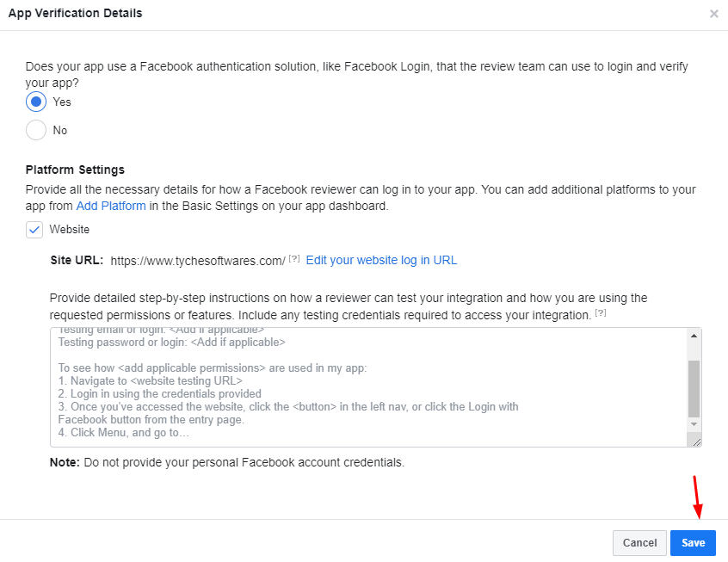Click the site URL https://www.tychesoftwares.com/ text
The height and width of the screenshot is (562, 728).
pyautogui.click(x=198, y=261)
